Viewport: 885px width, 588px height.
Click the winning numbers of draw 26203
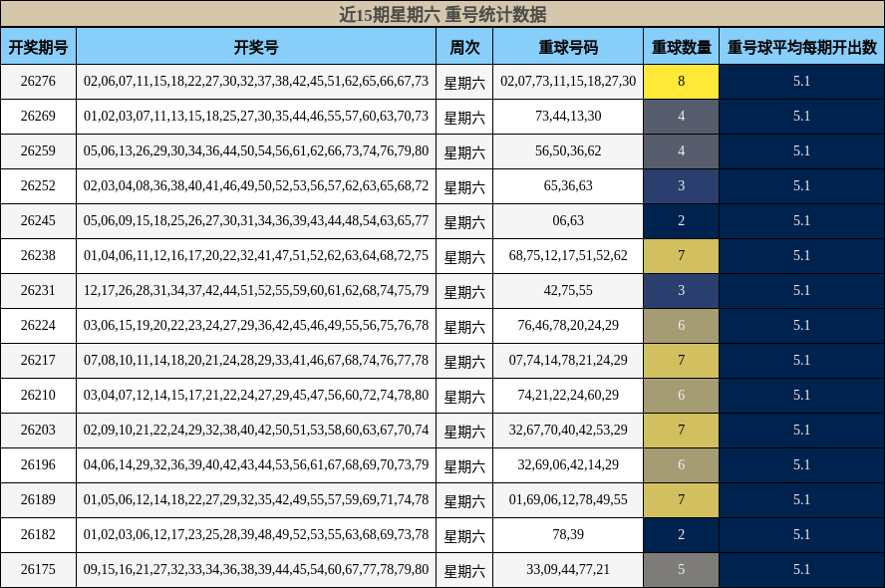[256, 430]
